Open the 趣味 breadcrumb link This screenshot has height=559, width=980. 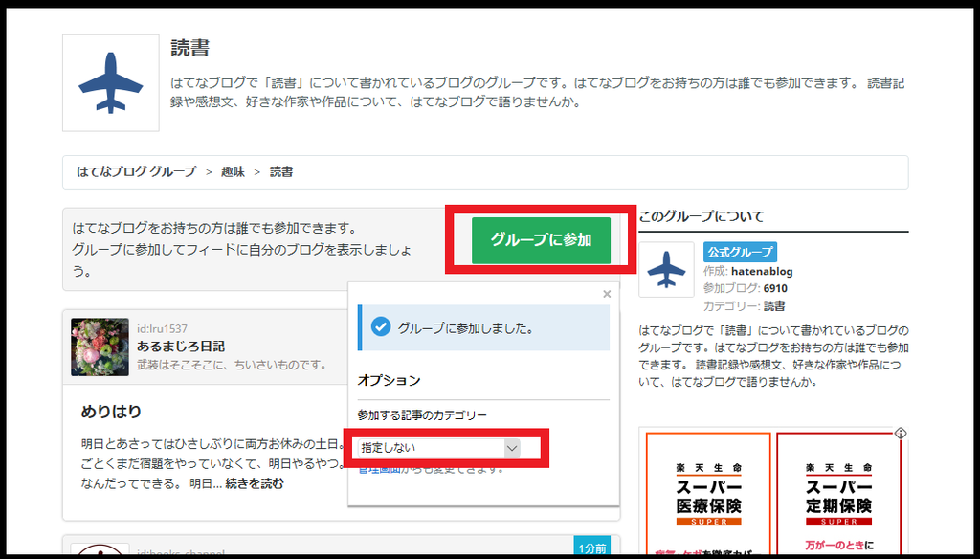coord(234,172)
